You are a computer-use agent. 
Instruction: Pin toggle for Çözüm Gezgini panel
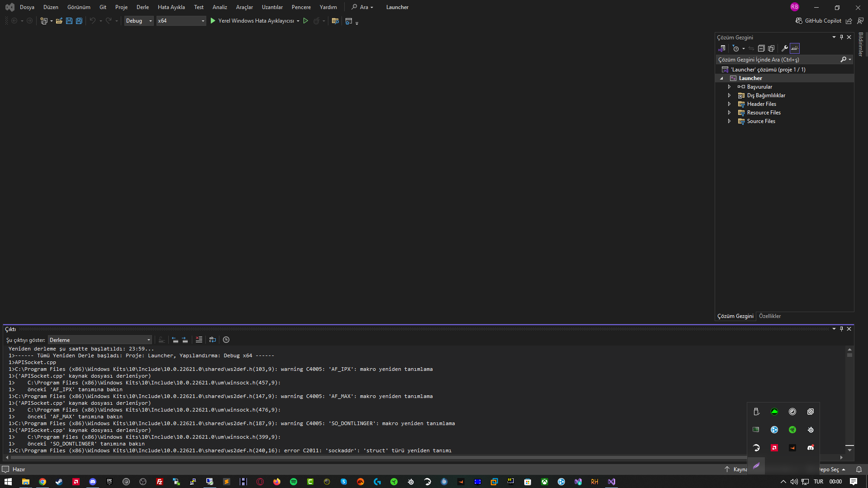click(x=841, y=37)
